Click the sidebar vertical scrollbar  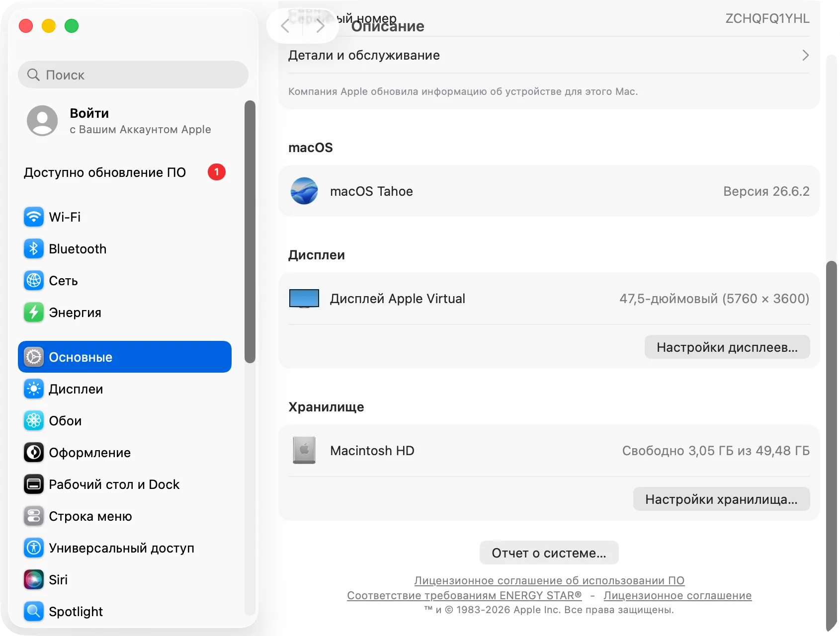(x=250, y=232)
